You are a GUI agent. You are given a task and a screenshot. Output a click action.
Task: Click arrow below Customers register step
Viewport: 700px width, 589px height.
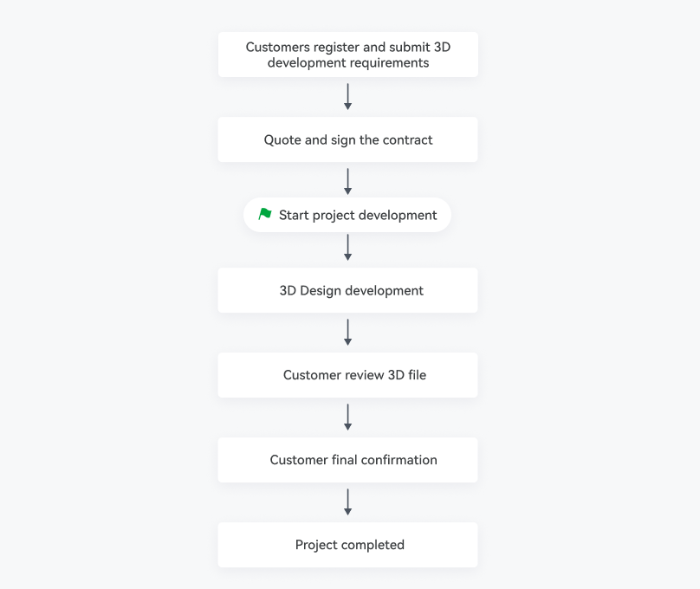pos(347,97)
